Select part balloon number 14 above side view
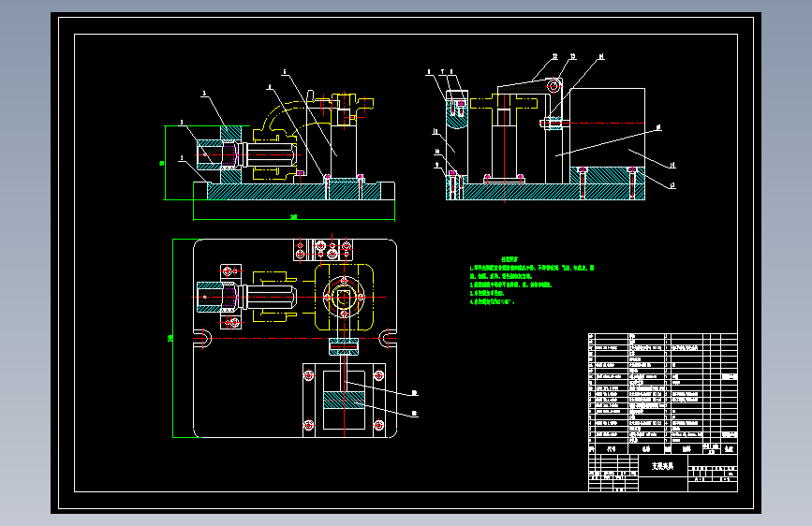Viewport: 812px width, 526px height. pos(601,56)
